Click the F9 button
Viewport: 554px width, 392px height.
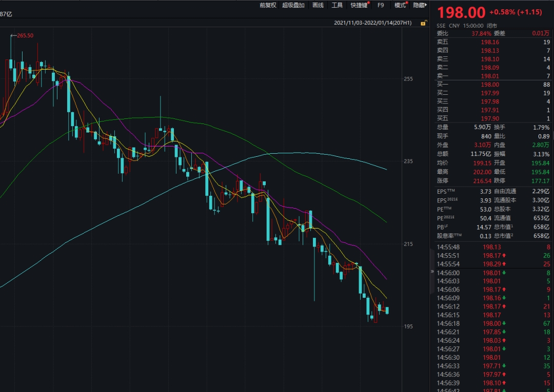[381, 5]
